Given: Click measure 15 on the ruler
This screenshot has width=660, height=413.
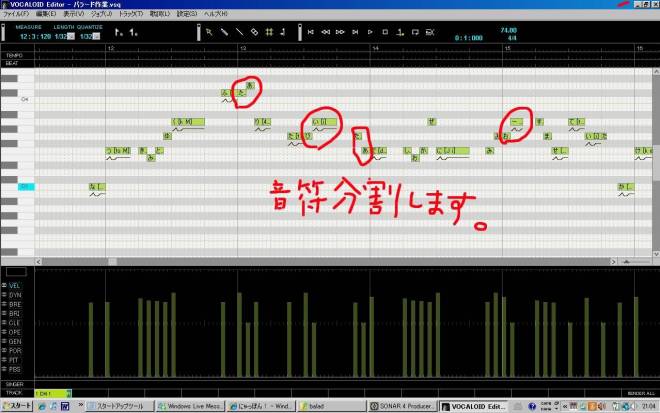Looking at the screenshot, I should 508,48.
